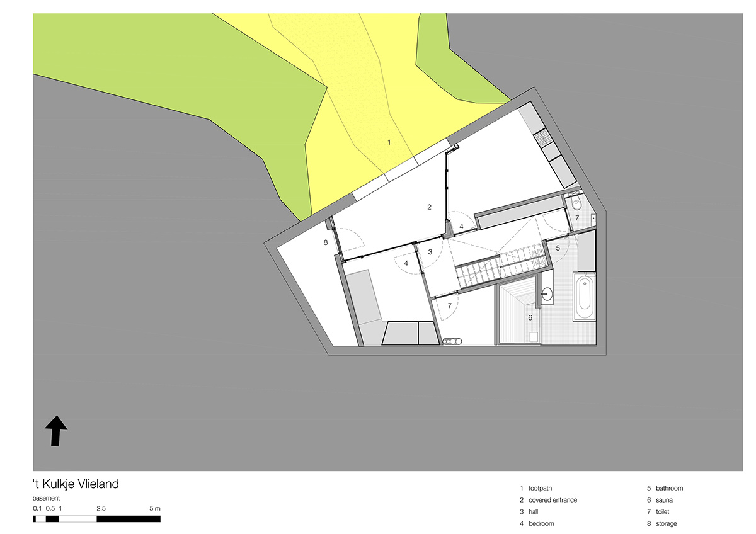Select the sauna room number 6
756x534 pixels.
click(530, 318)
